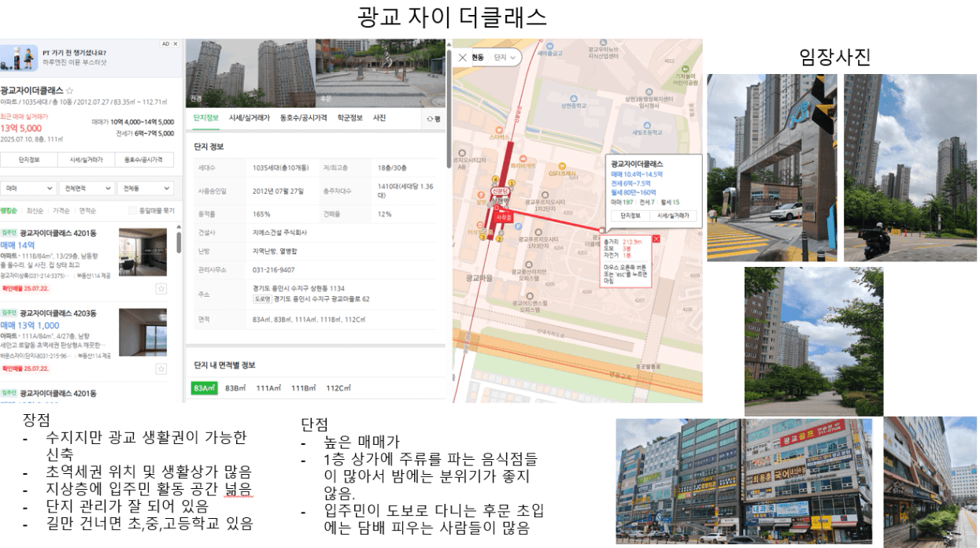Sort listings by 가격순
The image size is (980, 548).
(61, 210)
